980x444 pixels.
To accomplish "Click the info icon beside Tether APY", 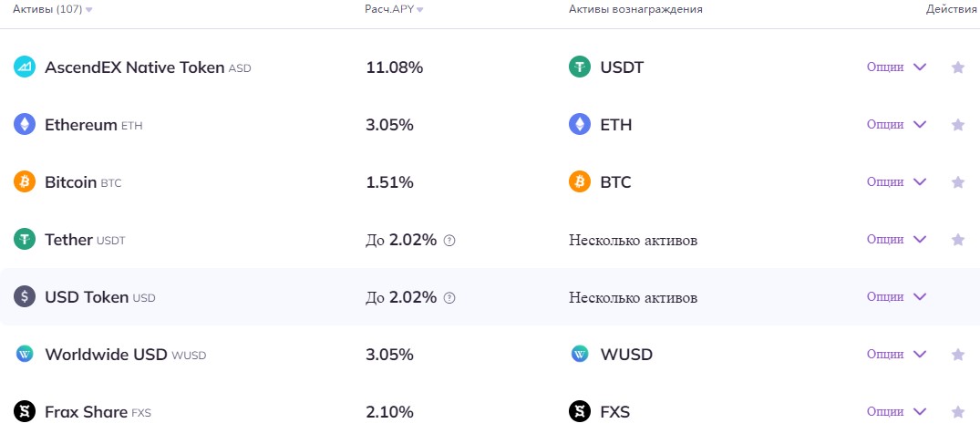I will coord(449,240).
